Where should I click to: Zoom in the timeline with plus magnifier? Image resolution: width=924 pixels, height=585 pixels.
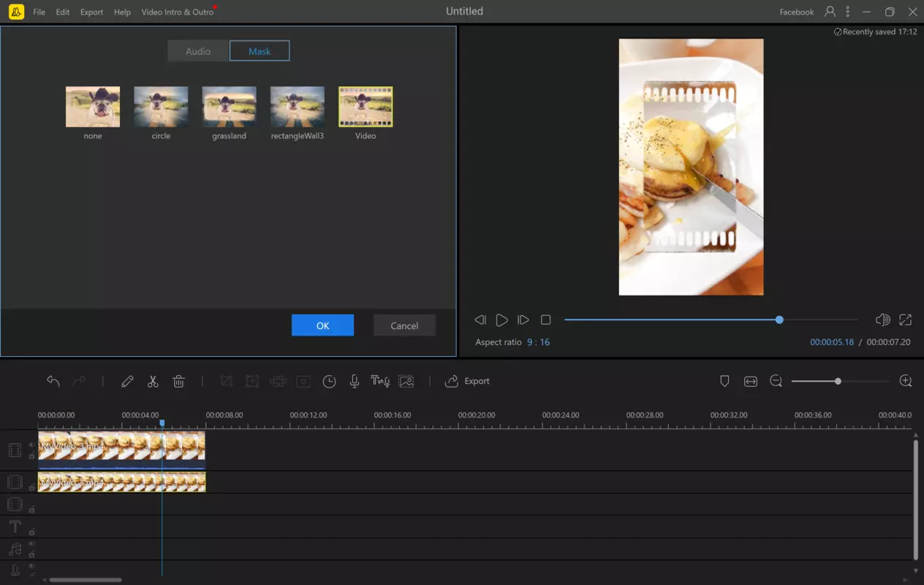coord(906,381)
